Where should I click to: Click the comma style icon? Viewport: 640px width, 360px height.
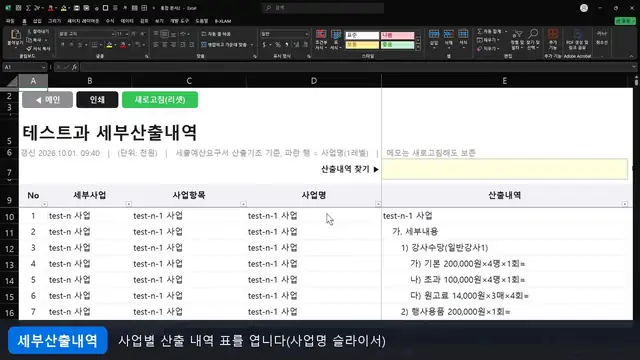pos(287,44)
